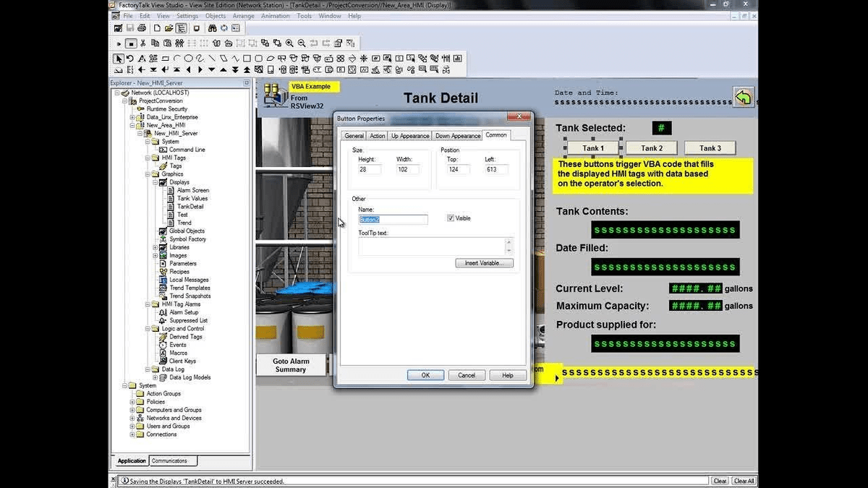The width and height of the screenshot is (868, 488).
Task: Click OK in Button Properties dialog
Action: click(x=425, y=374)
